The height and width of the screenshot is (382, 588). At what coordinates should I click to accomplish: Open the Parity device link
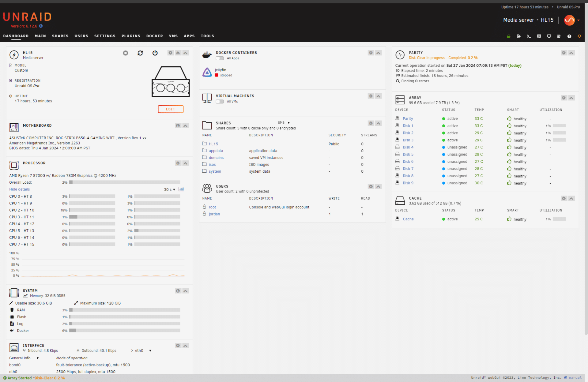pyautogui.click(x=408, y=119)
